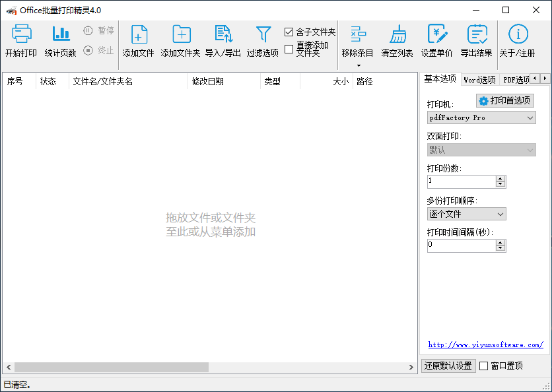Screen dimensions: 552x392
Task: Select the Basic Options (基本选项) tab
Action: click(440, 79)
